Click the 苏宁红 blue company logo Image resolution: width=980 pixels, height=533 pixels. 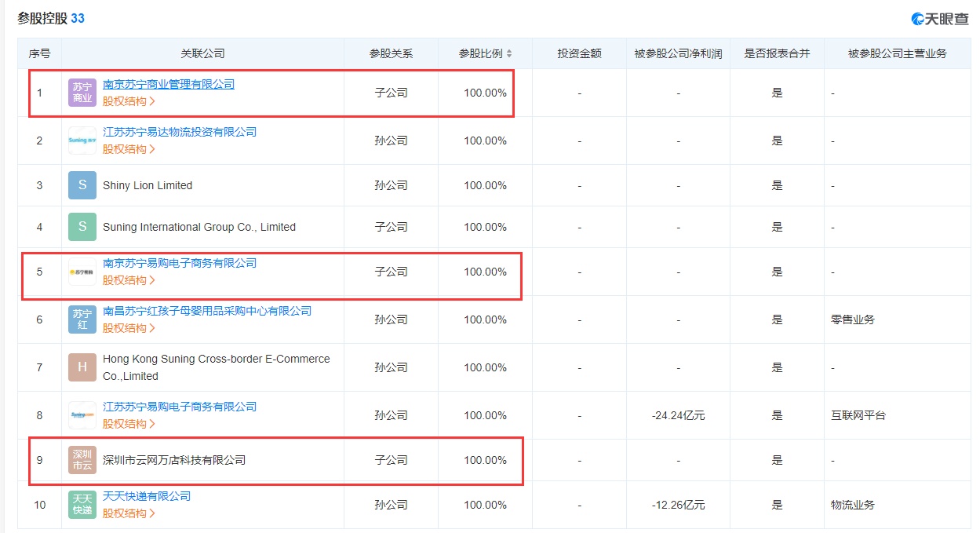pos(82,319)
